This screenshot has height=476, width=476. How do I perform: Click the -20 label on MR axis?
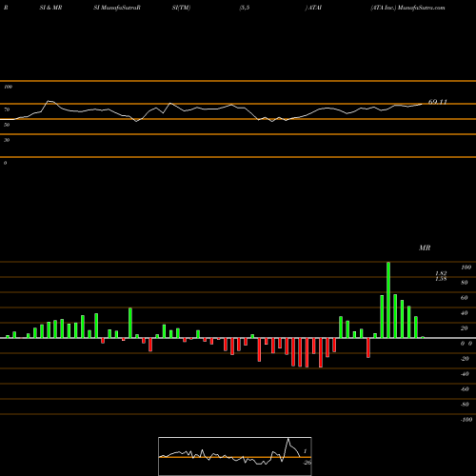(465, 359)
